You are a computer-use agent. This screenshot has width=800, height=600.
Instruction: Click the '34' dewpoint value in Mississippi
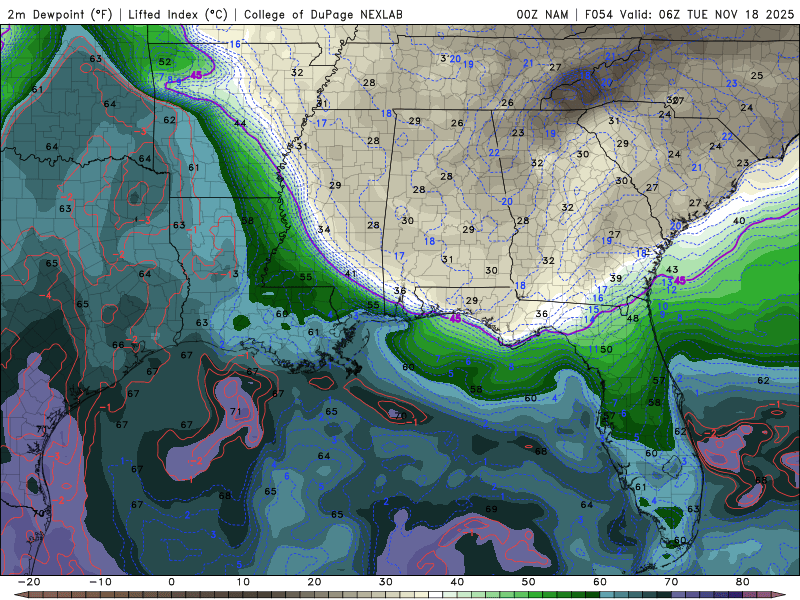[324, 229]
